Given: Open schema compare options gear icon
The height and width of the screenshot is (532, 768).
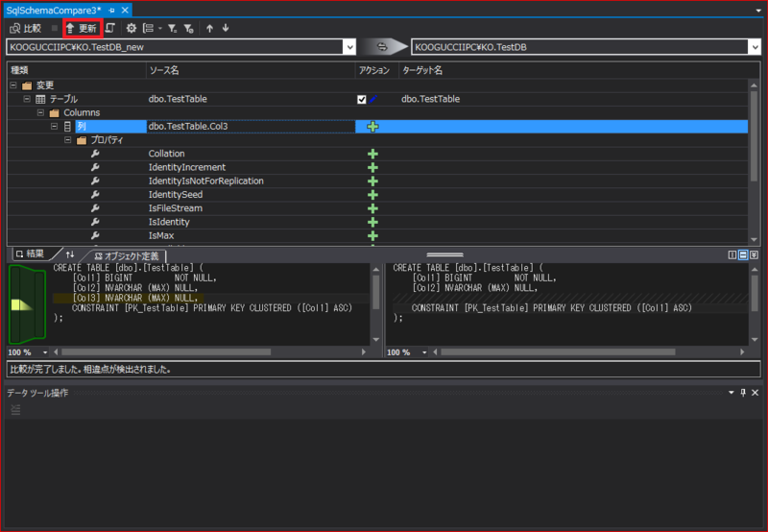Looking at the screenshot, I should pos(132,28).
